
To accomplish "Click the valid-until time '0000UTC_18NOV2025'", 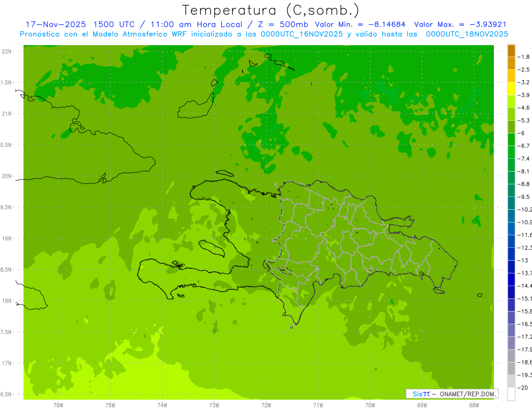I will point(467,34).
